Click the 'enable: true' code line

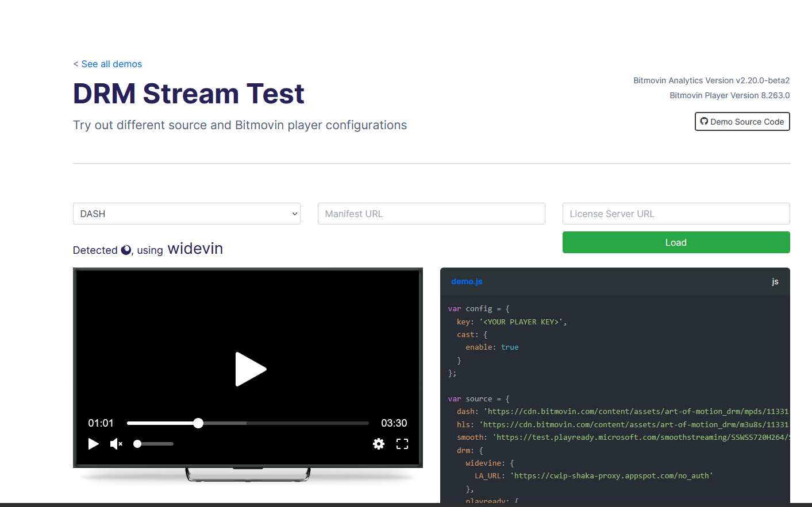(x=492, y=347)
